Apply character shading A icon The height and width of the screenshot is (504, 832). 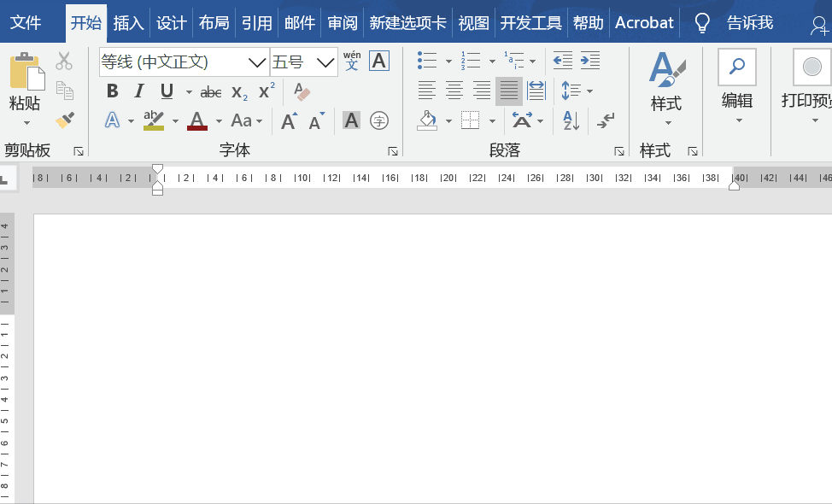pyautogui.click(x=351, y=120)
